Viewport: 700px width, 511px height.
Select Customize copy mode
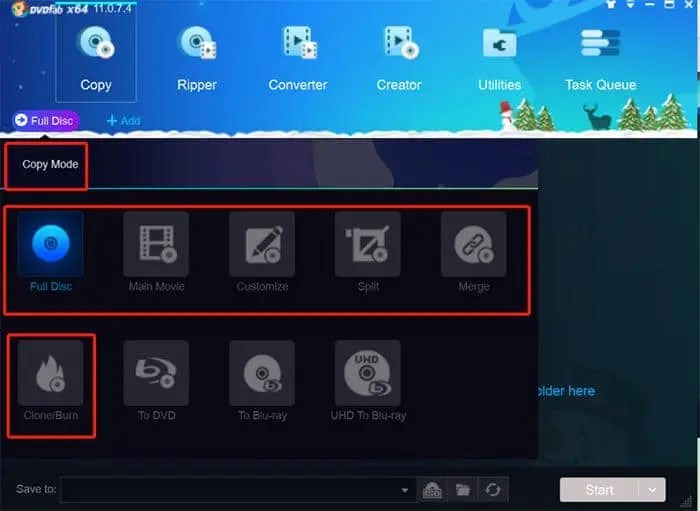(x=262, y=252)
